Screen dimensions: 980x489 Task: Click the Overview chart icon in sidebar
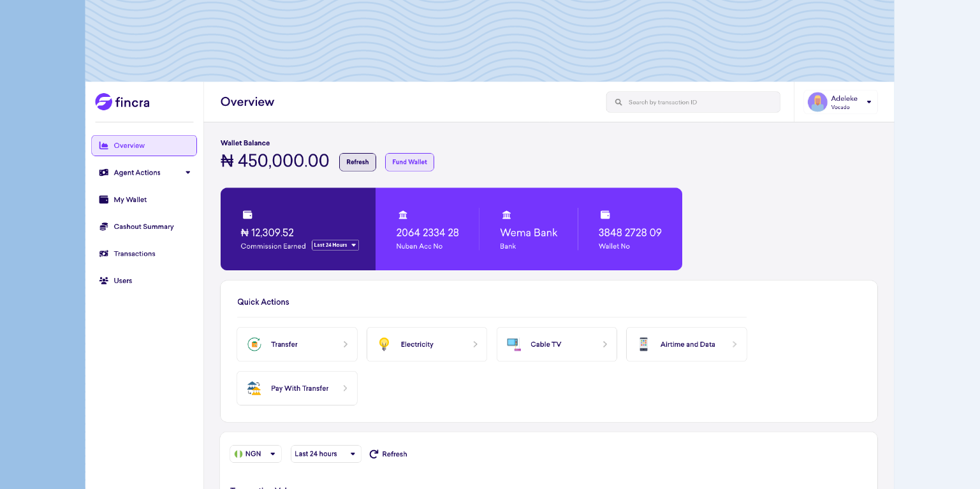click(104, 145)
